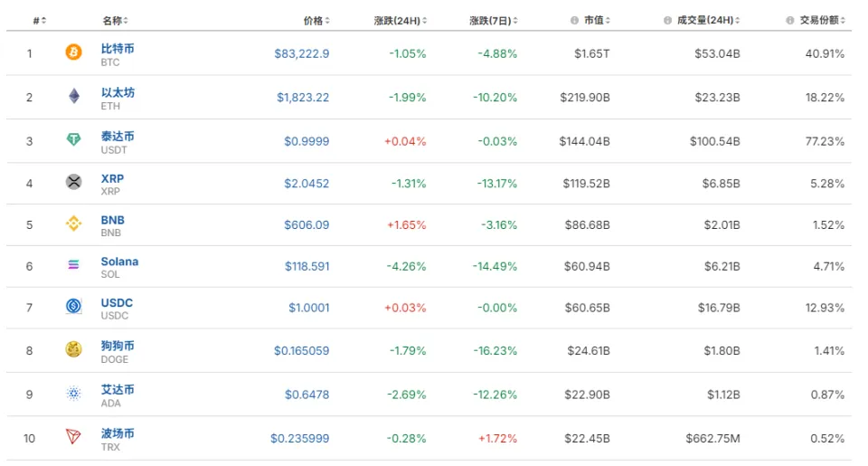Sort table by # rank column
The width and height of the screenshot is (868, 466).
click(x=39, y=21)
